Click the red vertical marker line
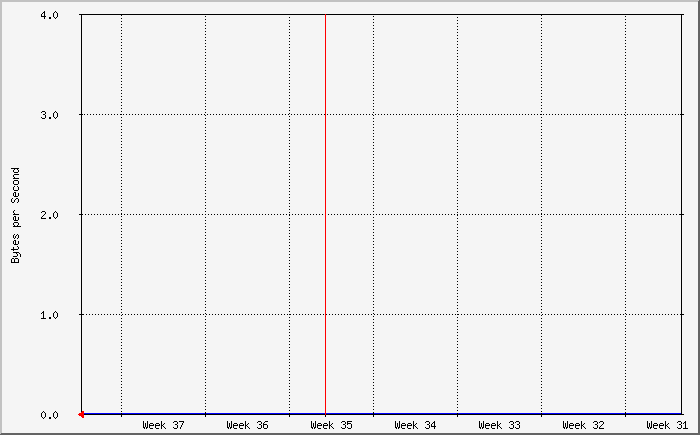 325,214
